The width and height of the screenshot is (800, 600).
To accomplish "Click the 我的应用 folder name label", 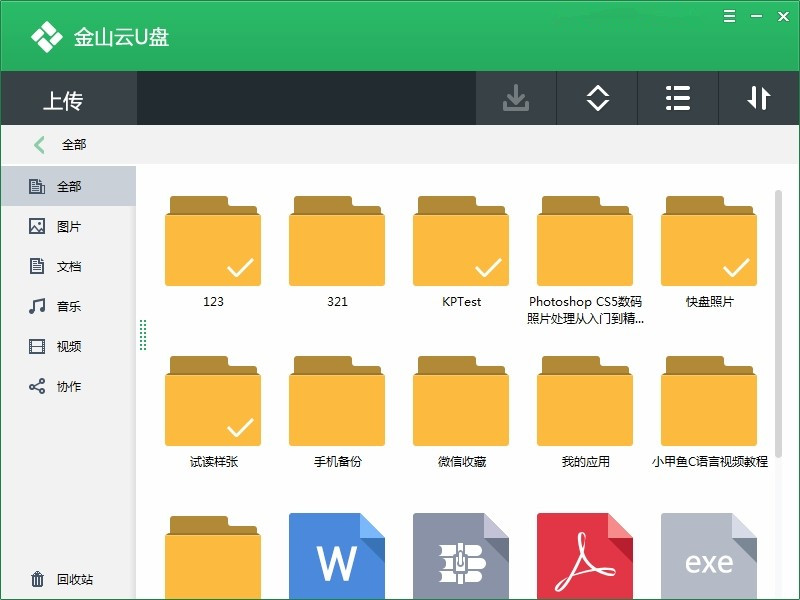I will (x=585, y=462).
